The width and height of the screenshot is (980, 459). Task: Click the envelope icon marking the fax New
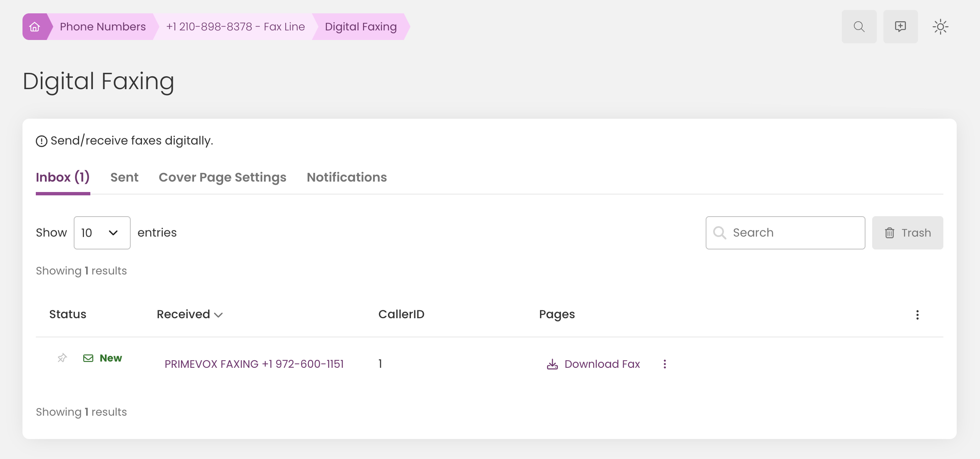(88, 357)
